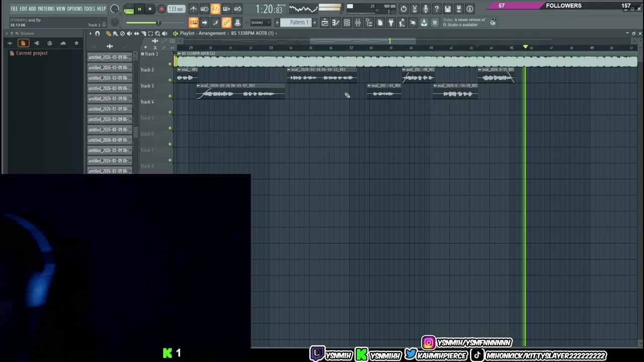This screenshot has width=644, height=362.
Task: Click the render/export audio icon
Action: coord(459,9)
